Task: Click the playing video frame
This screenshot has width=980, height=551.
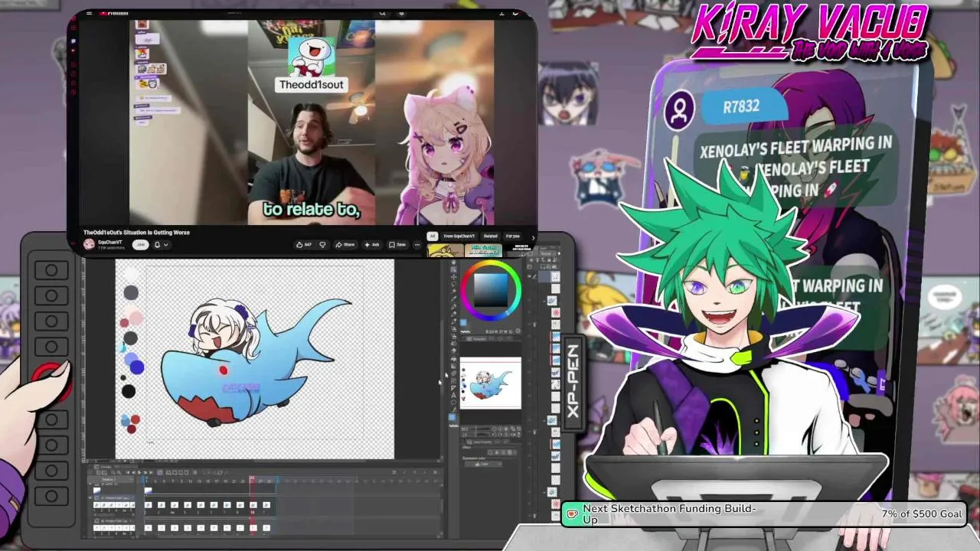Action: tap(312, 122)
